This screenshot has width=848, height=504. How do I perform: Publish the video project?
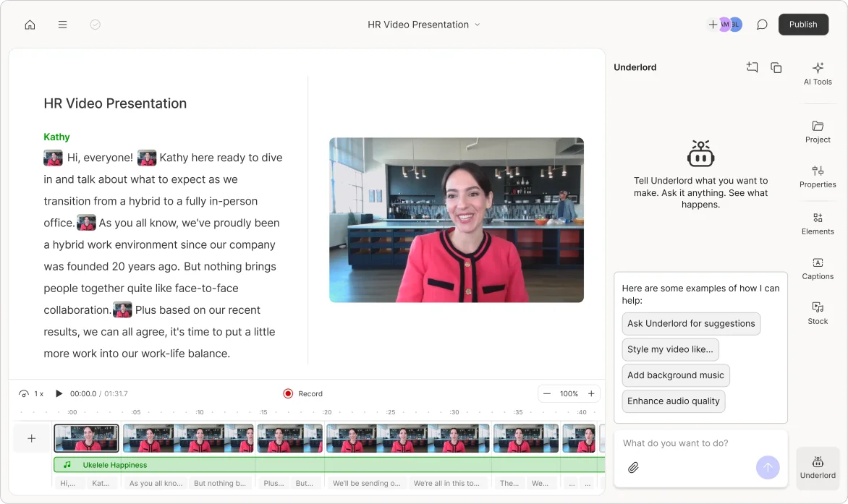(803, 25)
